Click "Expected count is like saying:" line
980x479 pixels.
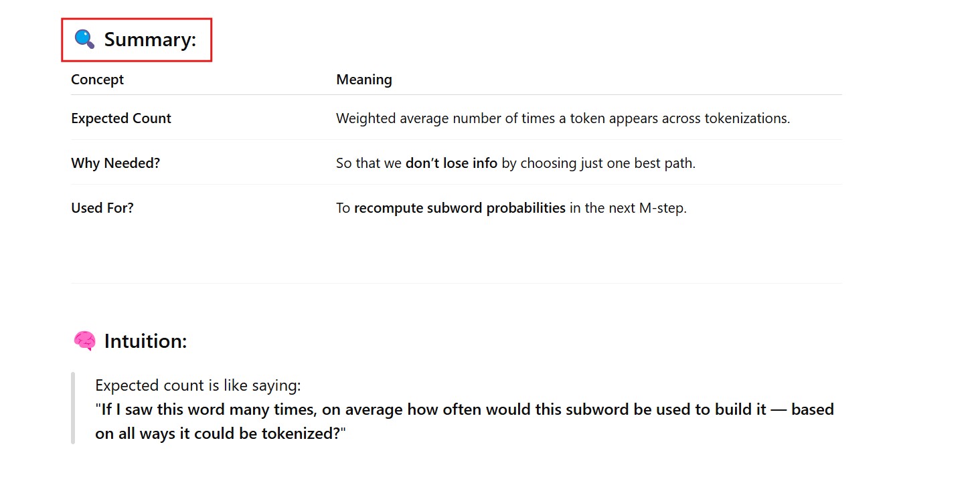(x=198, y=385)
